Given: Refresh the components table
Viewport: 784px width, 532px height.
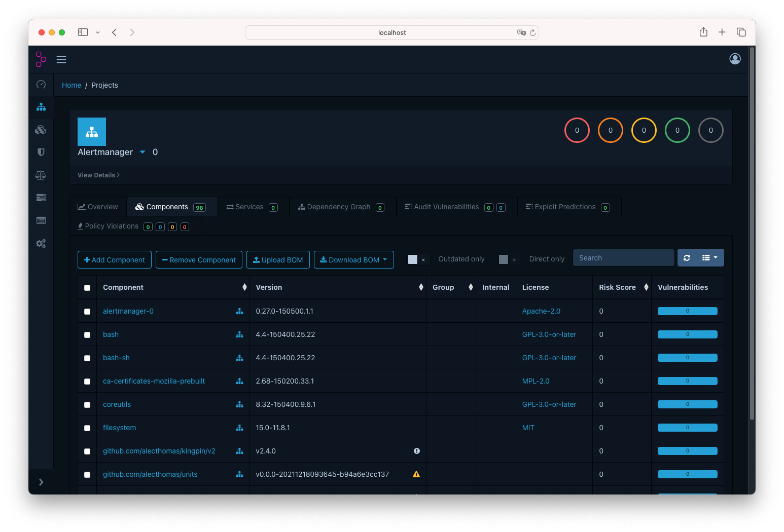Looking at the screenshot, I should pyautogui.click(x=687, y=258).
